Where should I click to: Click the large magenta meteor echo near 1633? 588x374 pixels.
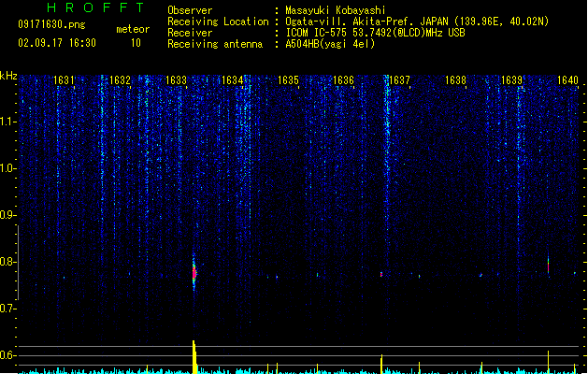tap(194, 273)
